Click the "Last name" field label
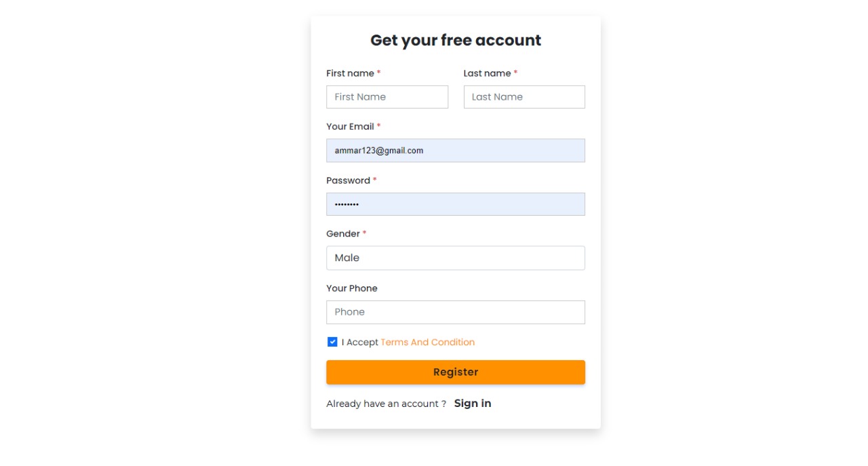 (487, 73)
